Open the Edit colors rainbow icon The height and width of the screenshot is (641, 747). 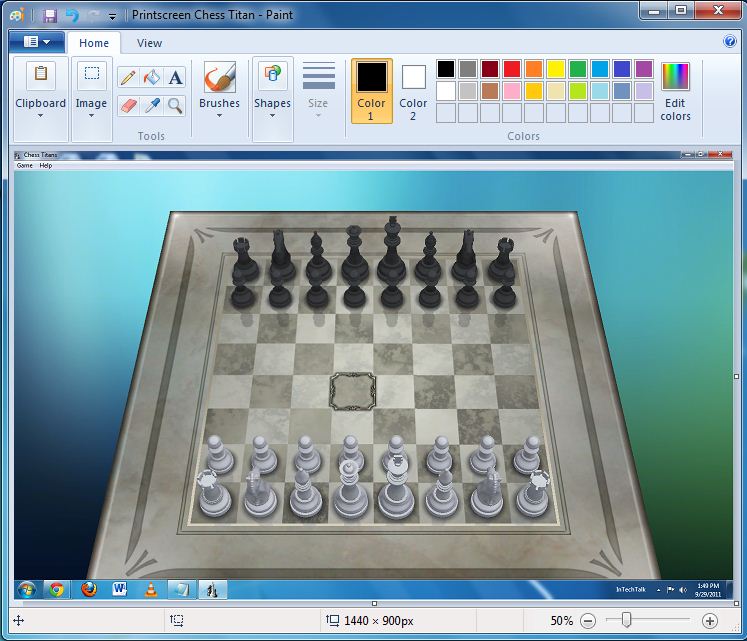coord(675,76)
